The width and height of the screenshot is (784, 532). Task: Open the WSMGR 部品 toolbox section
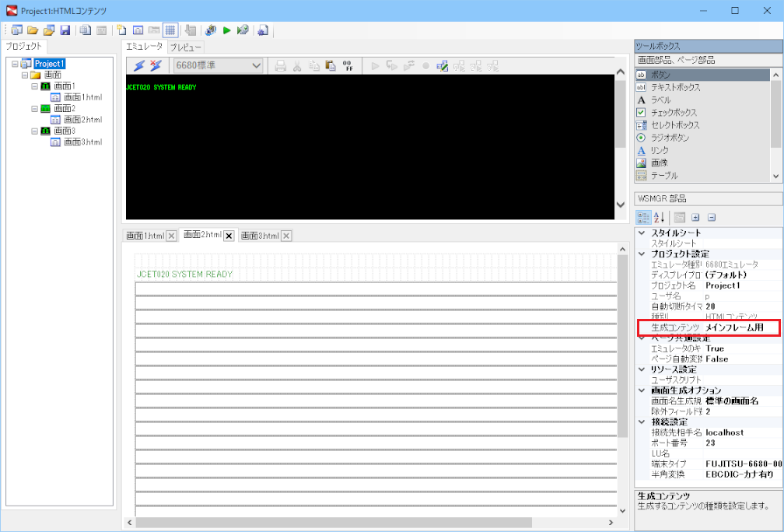pos(708,198)
